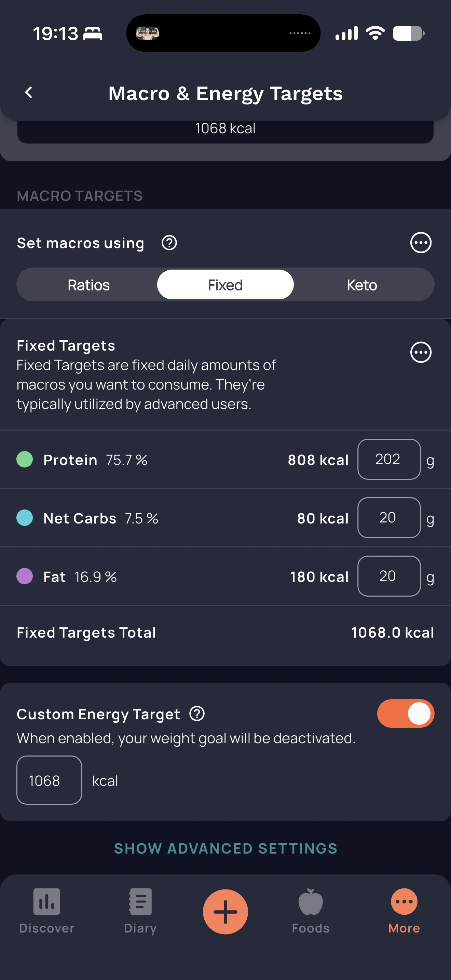451x980 pixels.
Task: Tap the orange plus add button
Action: 225,912
